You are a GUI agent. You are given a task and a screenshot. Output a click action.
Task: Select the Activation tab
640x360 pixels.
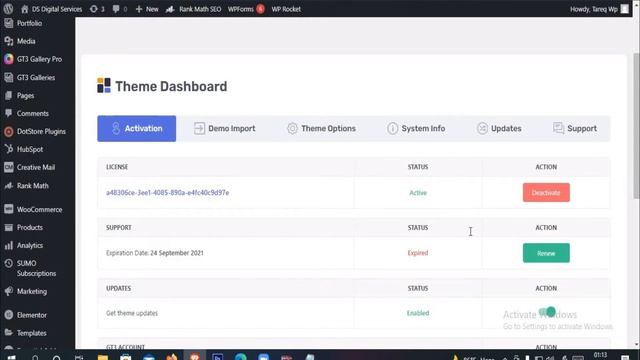tap(136, 129)
